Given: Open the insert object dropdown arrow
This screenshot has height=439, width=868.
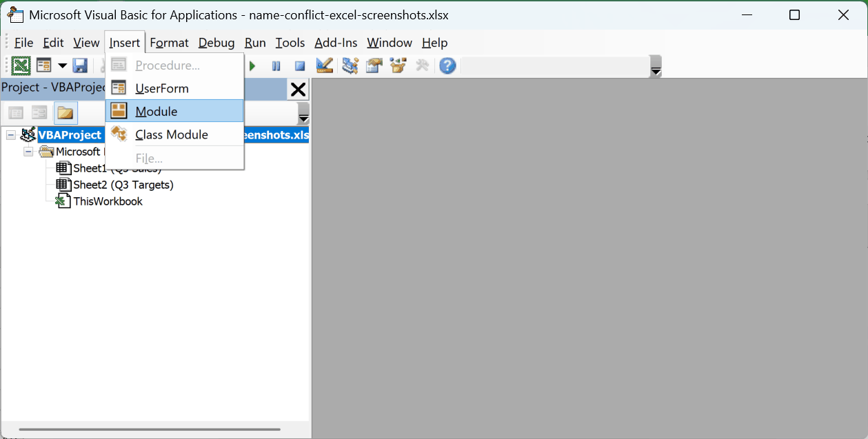Looking at the screenshot, I should point(62,65).
